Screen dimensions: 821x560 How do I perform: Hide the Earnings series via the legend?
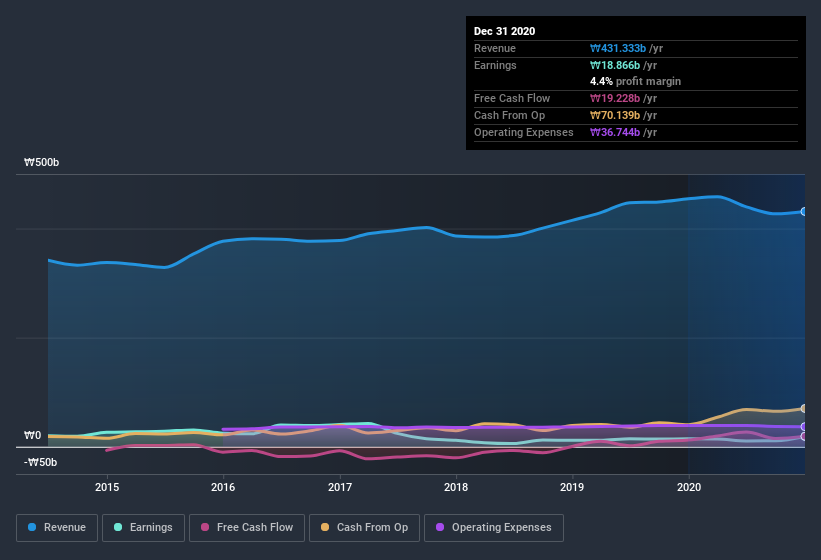coord(141,527)
